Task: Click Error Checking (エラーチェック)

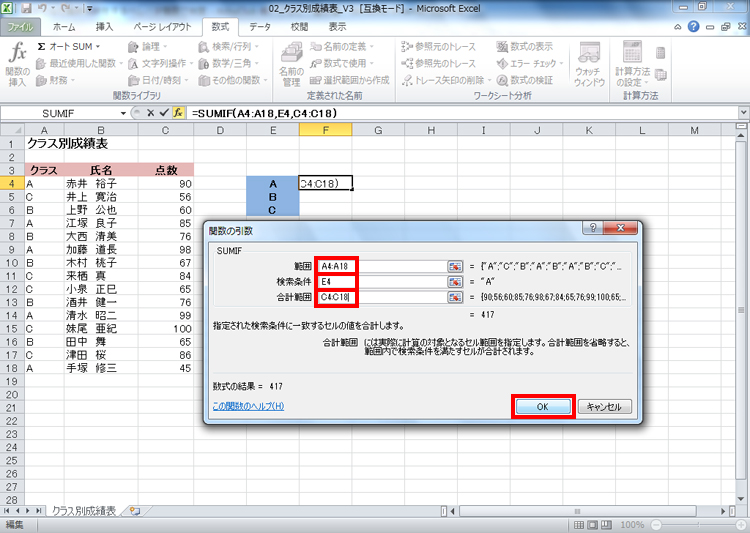Action: click(x=529, y=63)
